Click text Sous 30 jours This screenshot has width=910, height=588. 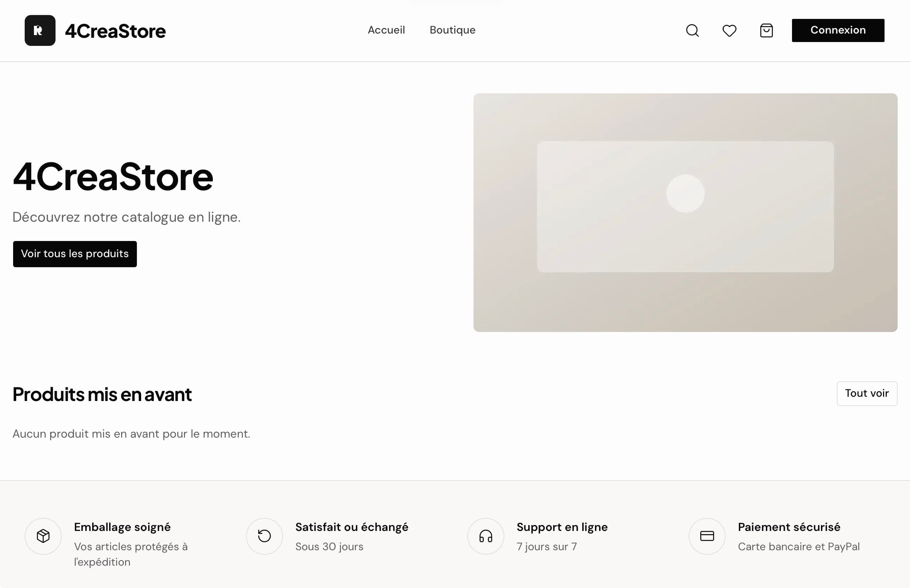click(x=329, y=547)
